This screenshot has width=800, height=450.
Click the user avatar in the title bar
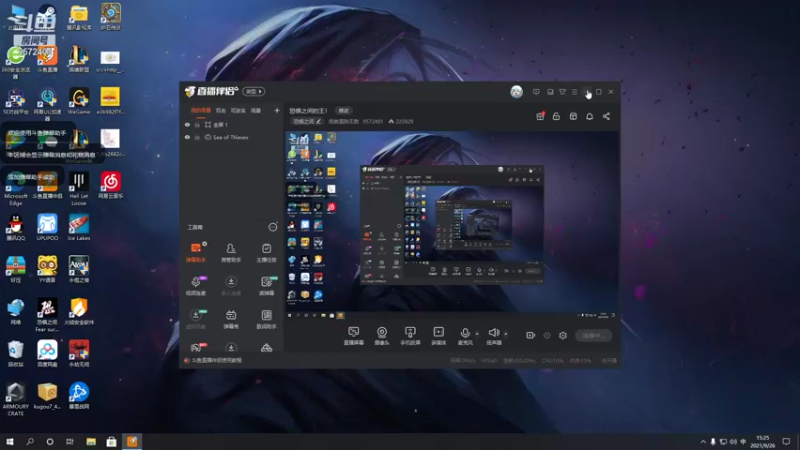tap(516, 92)
